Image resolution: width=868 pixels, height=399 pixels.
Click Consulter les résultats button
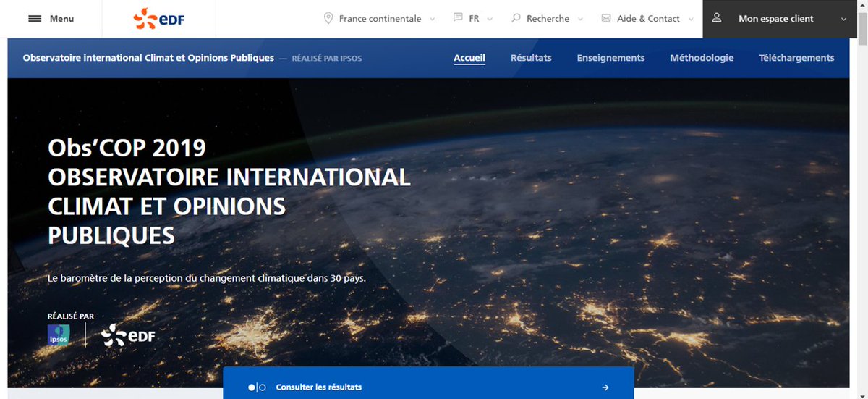tap(428, 383)
